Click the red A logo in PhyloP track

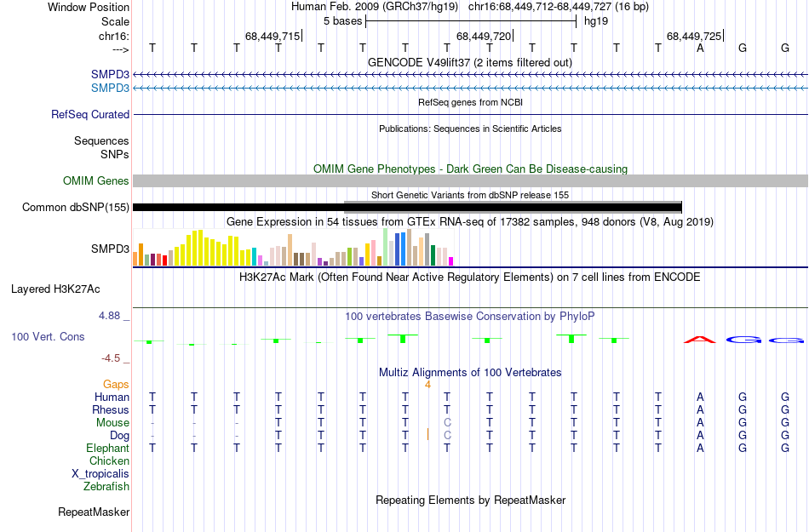coord(700,339)
